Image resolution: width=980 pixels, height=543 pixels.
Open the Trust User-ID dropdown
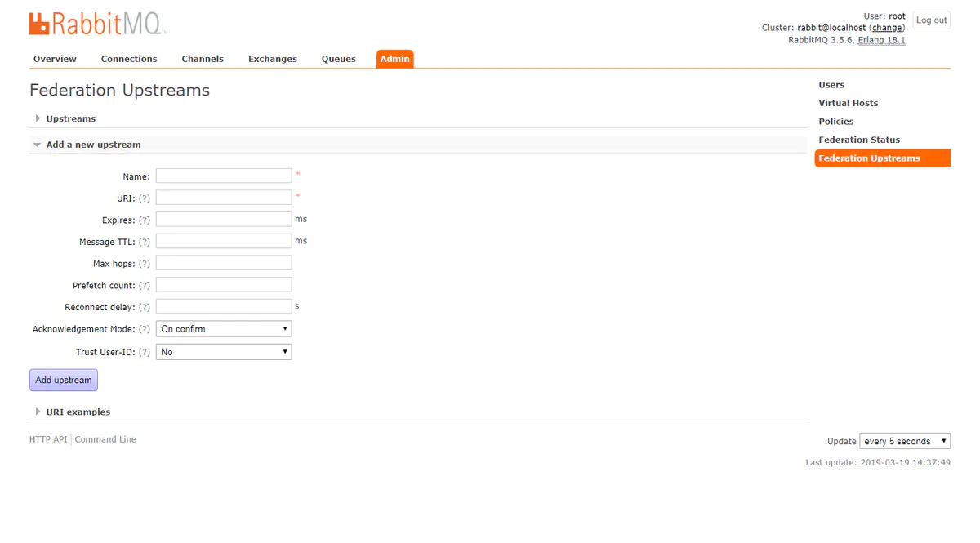tap(224, 352)
